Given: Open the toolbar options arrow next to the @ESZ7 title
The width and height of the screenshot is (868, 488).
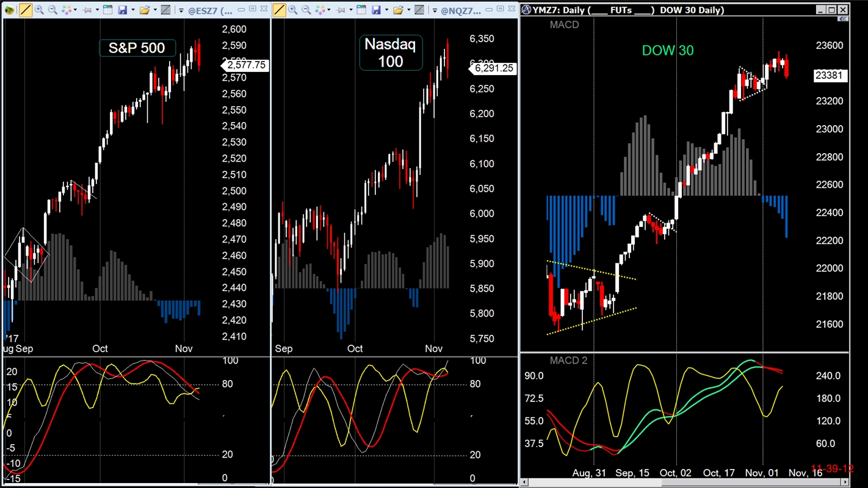Looking at the screenshot, I should click(181, 10).
